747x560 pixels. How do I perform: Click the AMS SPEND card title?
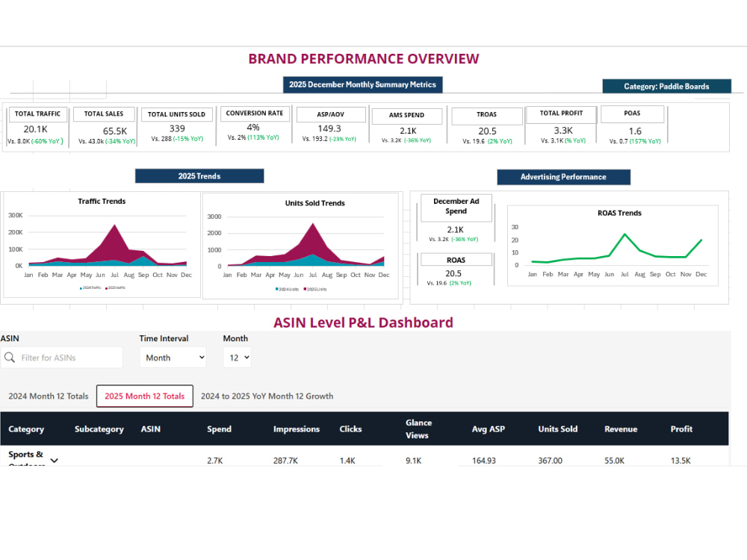406,115
